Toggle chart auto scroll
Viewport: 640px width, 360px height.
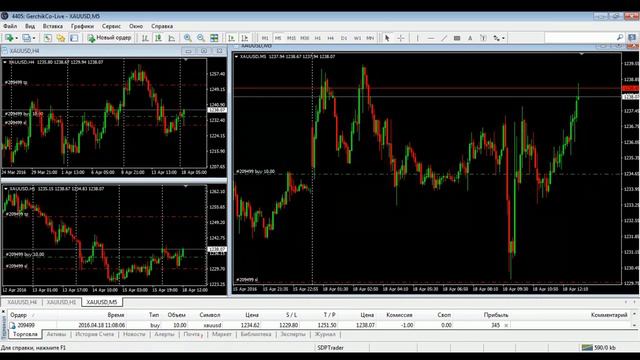click(x=231, y=38)
